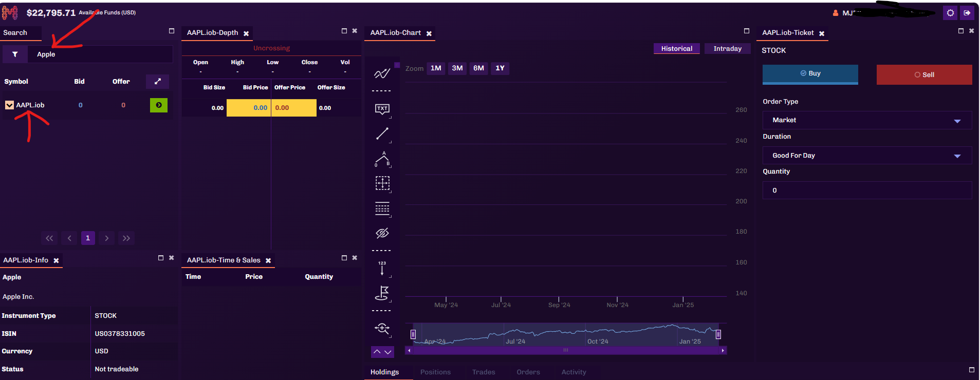Image resolution: width=980 pixels, height=380 pixels.
Task: Open the Positions tab
Action: click(435, 372)
